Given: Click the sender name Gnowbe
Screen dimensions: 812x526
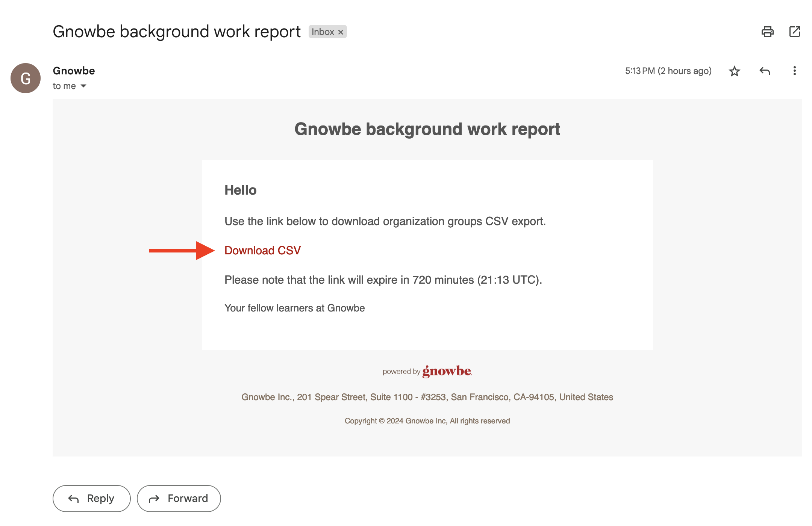Looking at the screenshot, I should coord(74,71).
